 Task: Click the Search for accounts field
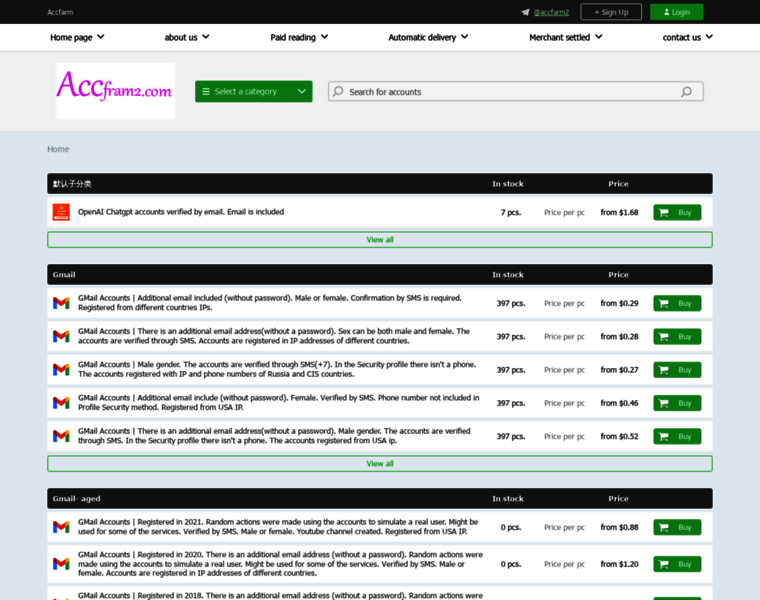pyautogui.click(x=515, y=91)
